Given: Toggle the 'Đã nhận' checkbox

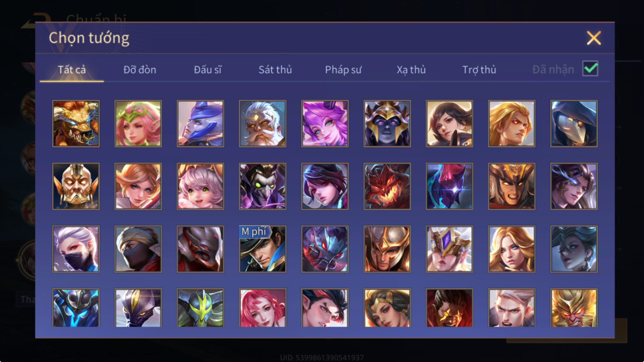Looking at the screenshot, I should [590, 69].
